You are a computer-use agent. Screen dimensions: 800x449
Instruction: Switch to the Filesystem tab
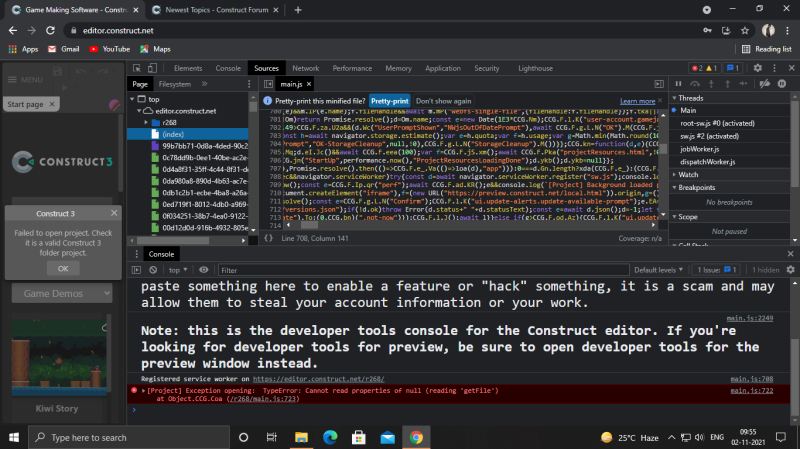[x=175, y=84]
